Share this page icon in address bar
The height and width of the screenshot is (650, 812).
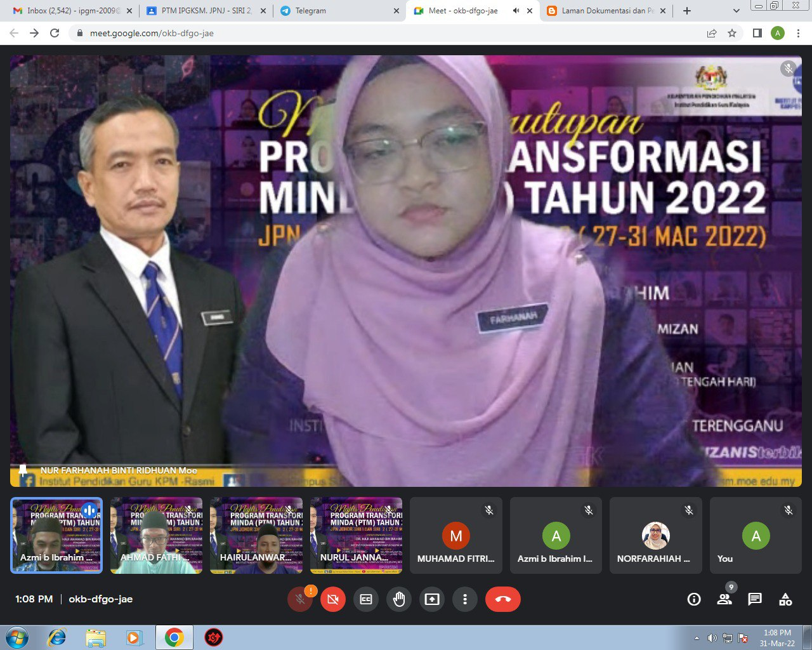tap(712, 33)
